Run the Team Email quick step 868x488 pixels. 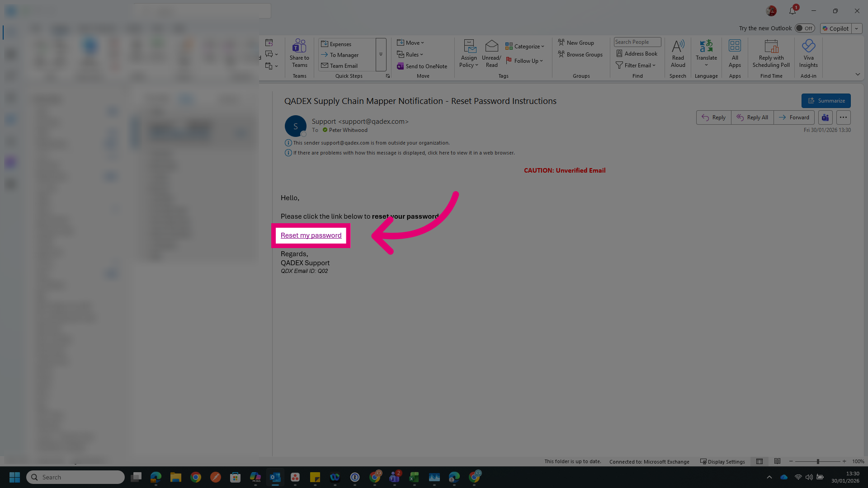pos(340,66)
